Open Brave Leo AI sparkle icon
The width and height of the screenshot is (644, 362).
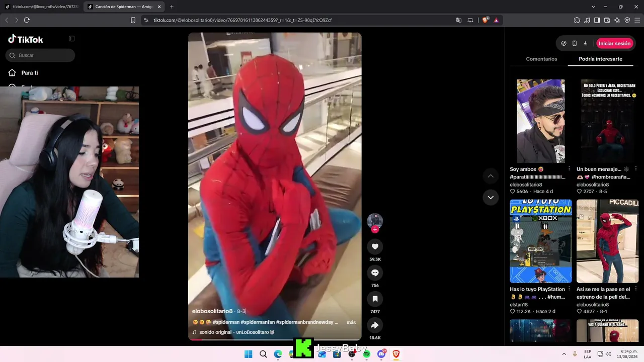(x=617, y=20)
